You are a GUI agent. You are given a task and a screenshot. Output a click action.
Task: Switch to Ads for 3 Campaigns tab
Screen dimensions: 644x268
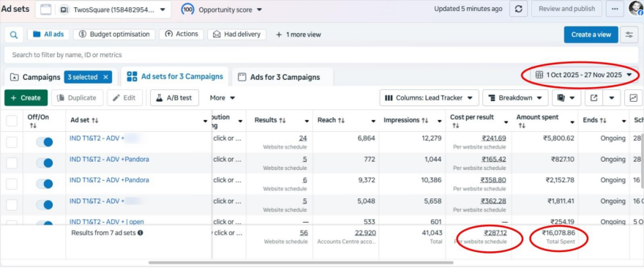pyautogui.click(x=283, y=78)
